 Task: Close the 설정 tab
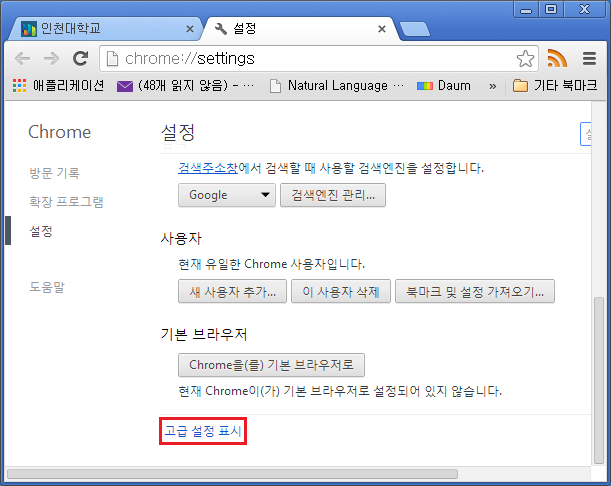point(382,29)
